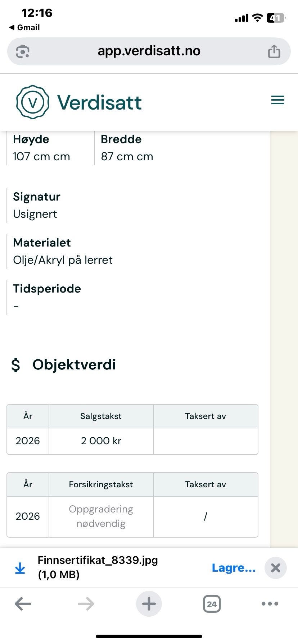Viewport: 298px width, 644px height.
Task: Return to Gmail via status bar link
Action: point(24,27)
